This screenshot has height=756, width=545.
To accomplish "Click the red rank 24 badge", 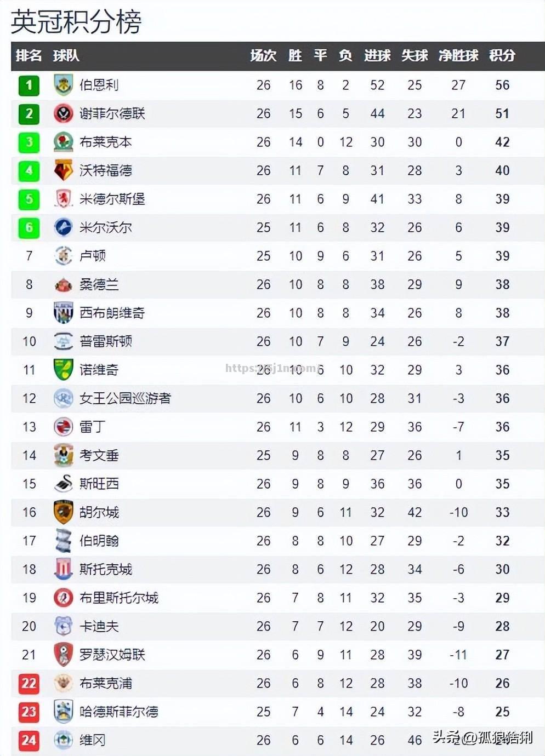I will (x=29, y=740).
